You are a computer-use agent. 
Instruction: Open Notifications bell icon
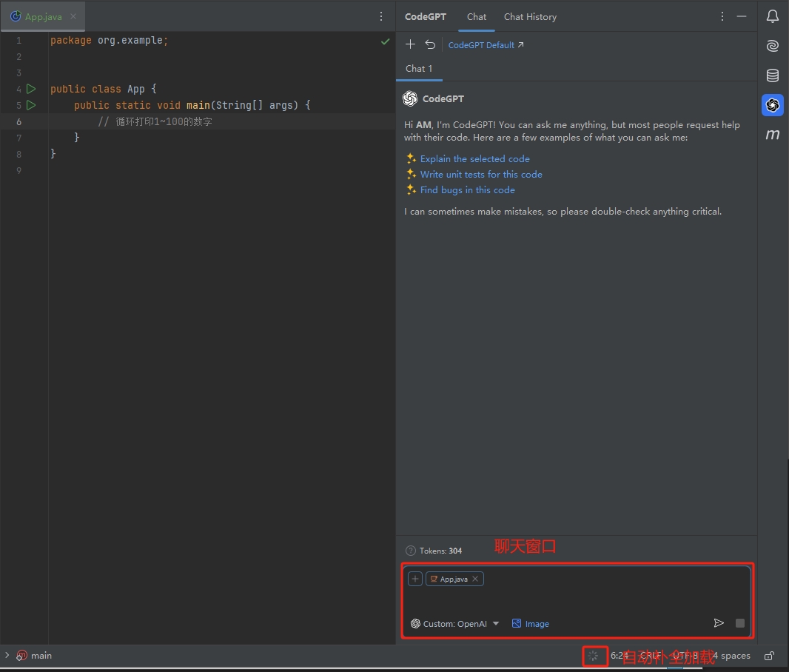tap(773, 16)
